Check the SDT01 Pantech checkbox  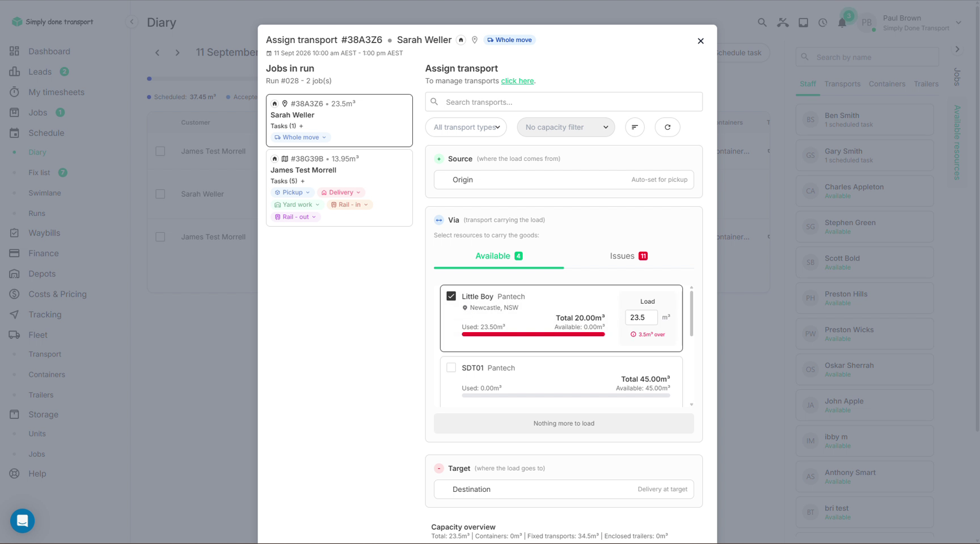(451, 367)
